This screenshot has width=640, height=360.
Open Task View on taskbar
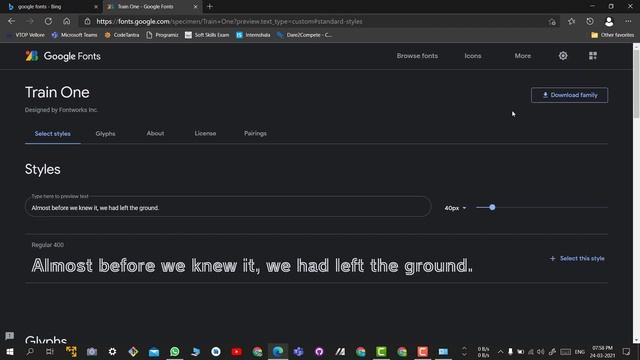click(x=50, y=351)
